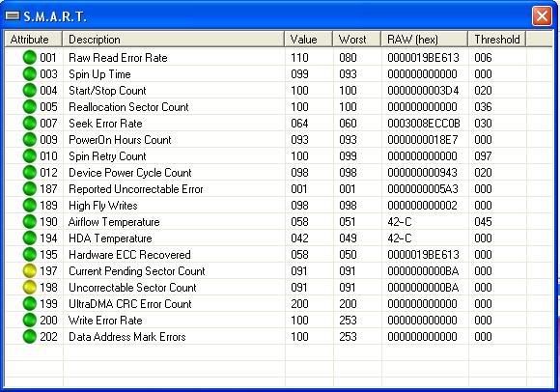
Task: Sort by the Attribute column header
Action: point(34,39)
